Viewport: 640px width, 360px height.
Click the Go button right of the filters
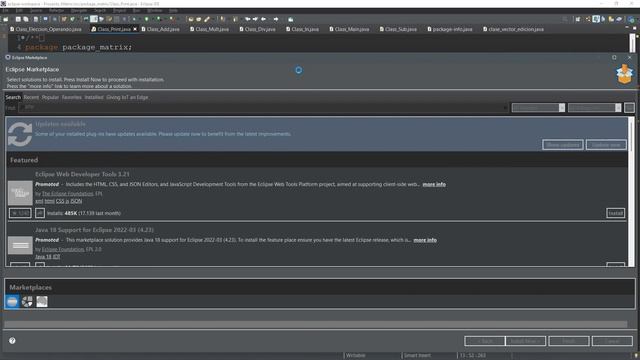pyautogui.click(x=629, y=107)
